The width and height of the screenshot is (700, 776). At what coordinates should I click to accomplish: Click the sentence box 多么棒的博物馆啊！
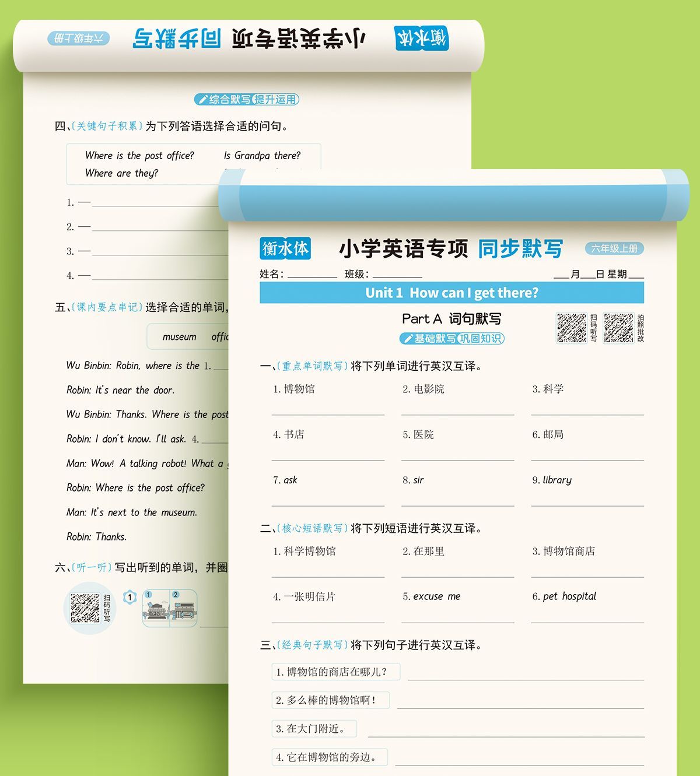(330, 700)
